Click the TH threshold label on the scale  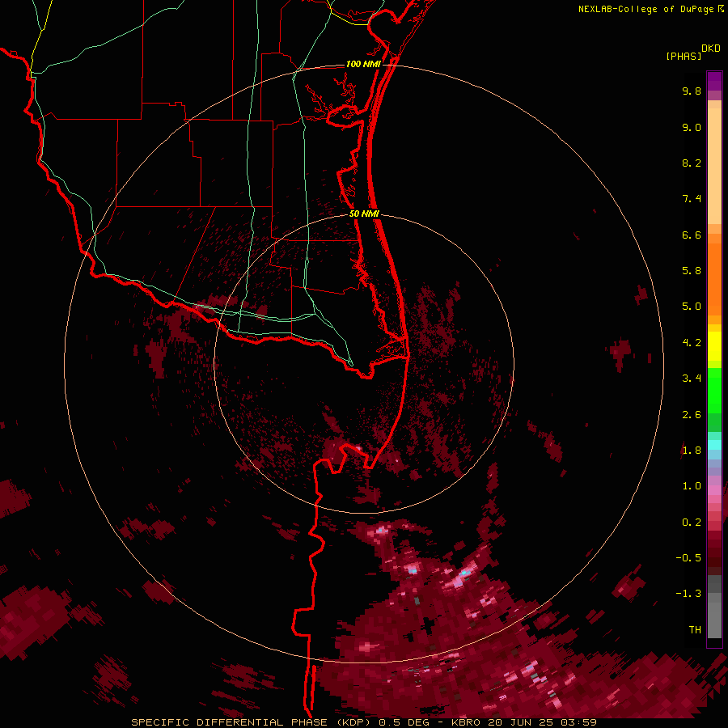point(695,630)
